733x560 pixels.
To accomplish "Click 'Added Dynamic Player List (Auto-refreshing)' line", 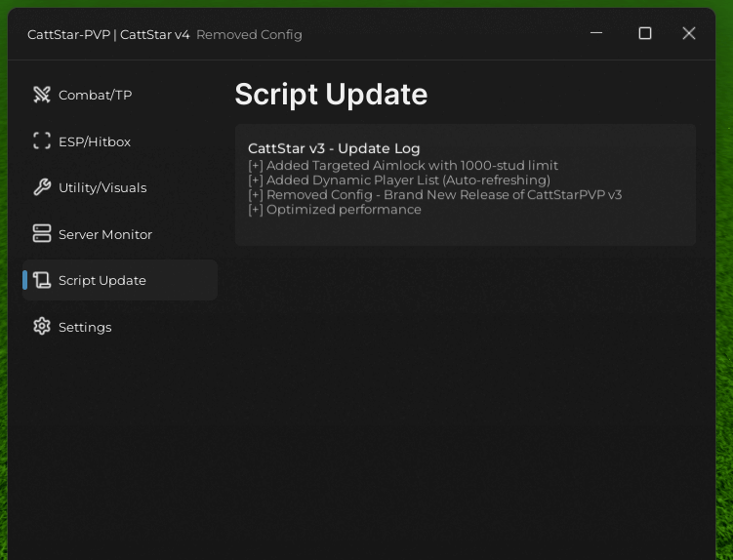I will [399, 180].
